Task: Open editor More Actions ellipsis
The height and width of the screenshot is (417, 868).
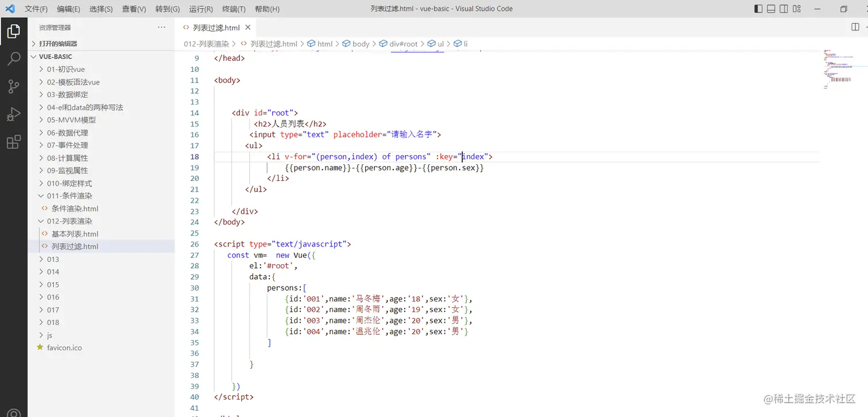Action: point(867,27)
